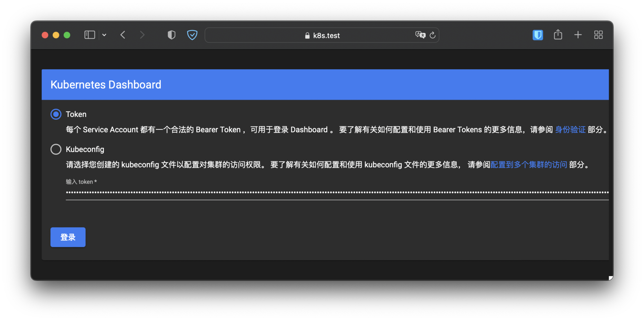Reload the k8s.test page

tap(433, 35)
